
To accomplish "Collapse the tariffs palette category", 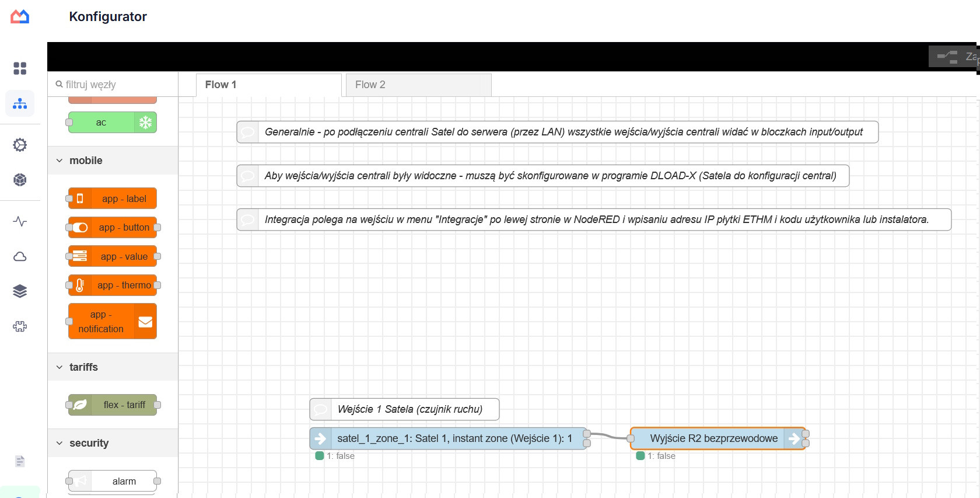I will coord(113,367).
